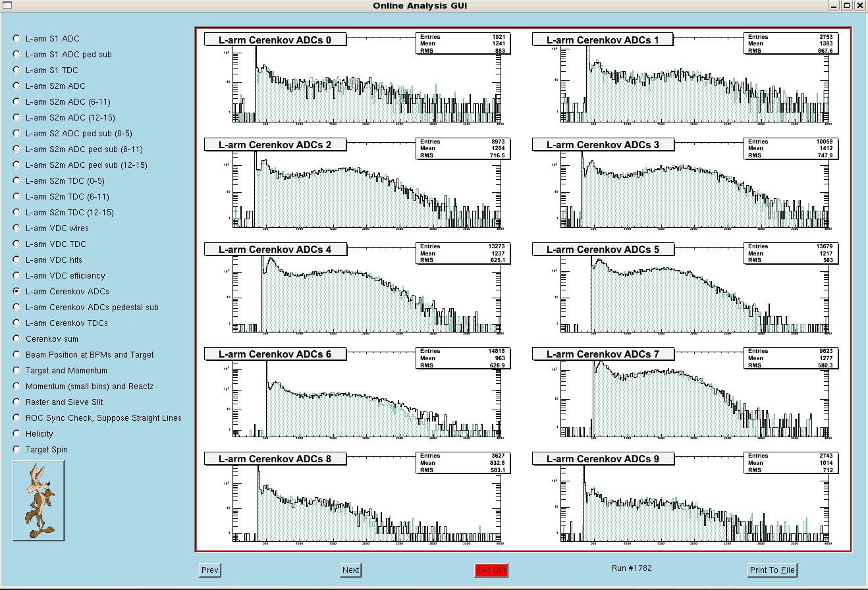The height and width of the screenshot is (590, 868).
Task: Select L-arm VDC hits radio button
Action: [16, 260]
